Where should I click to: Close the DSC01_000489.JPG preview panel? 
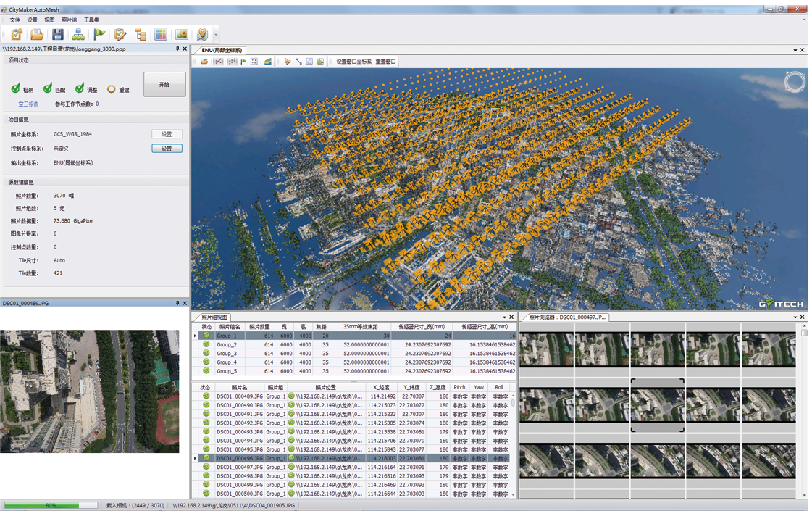(185, 303)
